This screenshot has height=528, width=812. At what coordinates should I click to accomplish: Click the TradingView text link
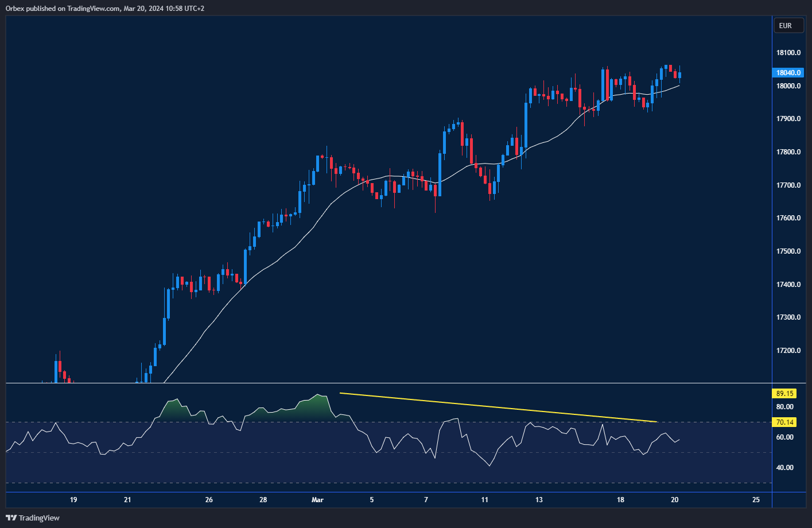pos(38,518)
